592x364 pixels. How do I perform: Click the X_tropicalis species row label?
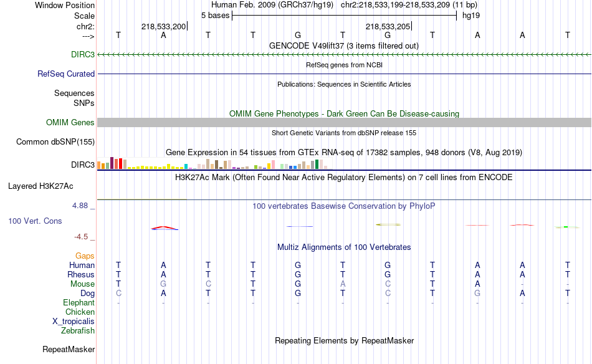click(74, 322)
